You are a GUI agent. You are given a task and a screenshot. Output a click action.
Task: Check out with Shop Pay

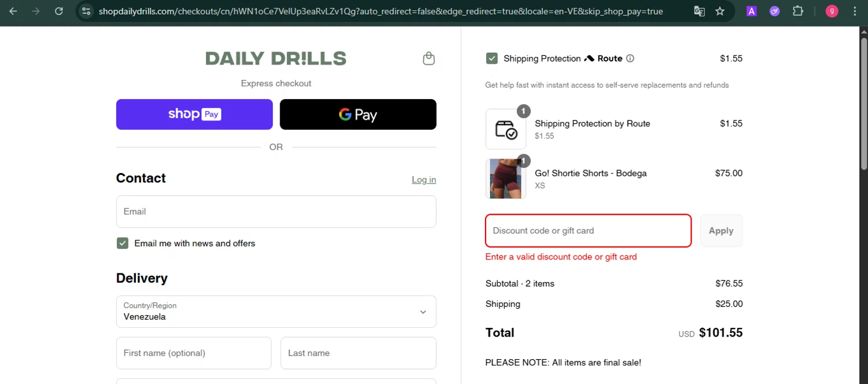(194, 114)
